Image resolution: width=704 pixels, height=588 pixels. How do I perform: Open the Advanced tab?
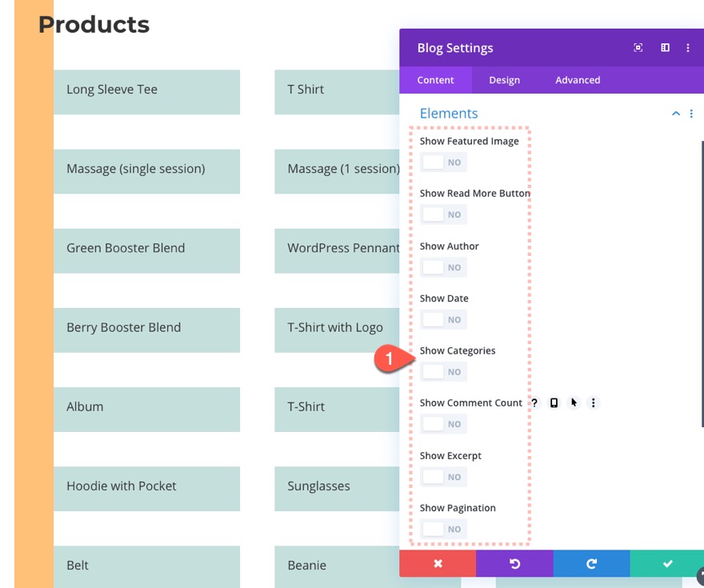click(577, 80)
